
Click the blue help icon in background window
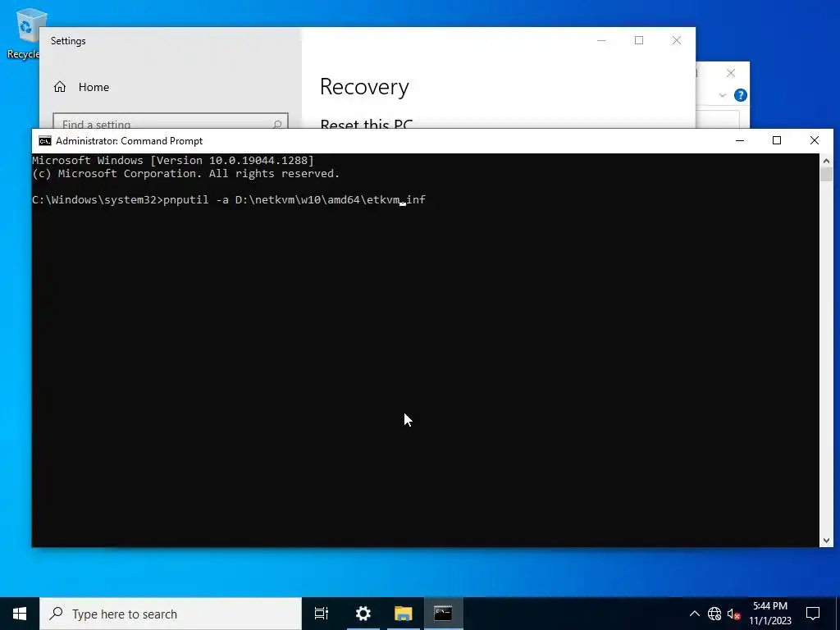pos(741,95)
